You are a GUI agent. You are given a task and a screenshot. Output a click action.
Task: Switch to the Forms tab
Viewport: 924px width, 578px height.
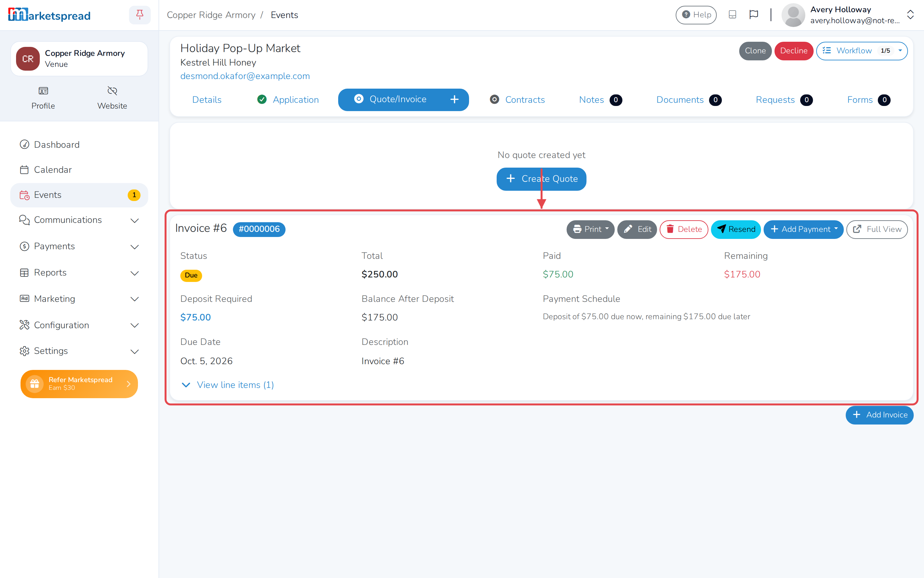868,100
